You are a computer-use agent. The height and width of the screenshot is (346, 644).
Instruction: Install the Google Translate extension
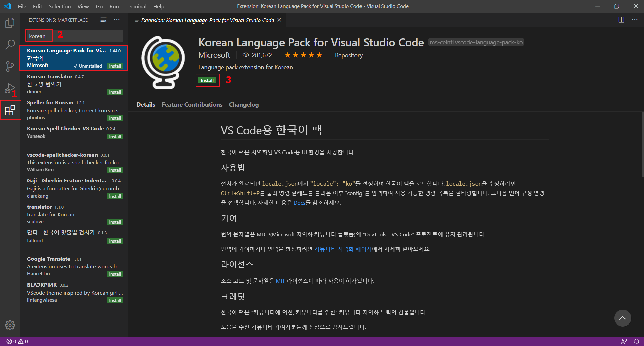[115, 274]
